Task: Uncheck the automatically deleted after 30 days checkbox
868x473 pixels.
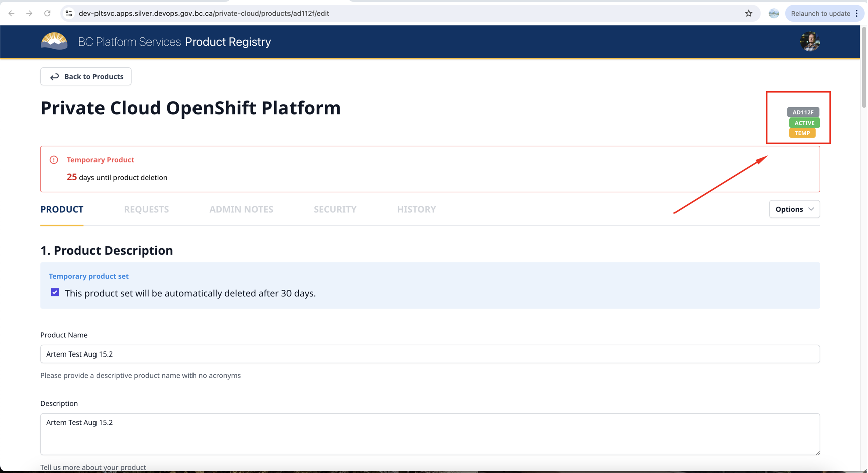Action: click(x=55, y=292)
